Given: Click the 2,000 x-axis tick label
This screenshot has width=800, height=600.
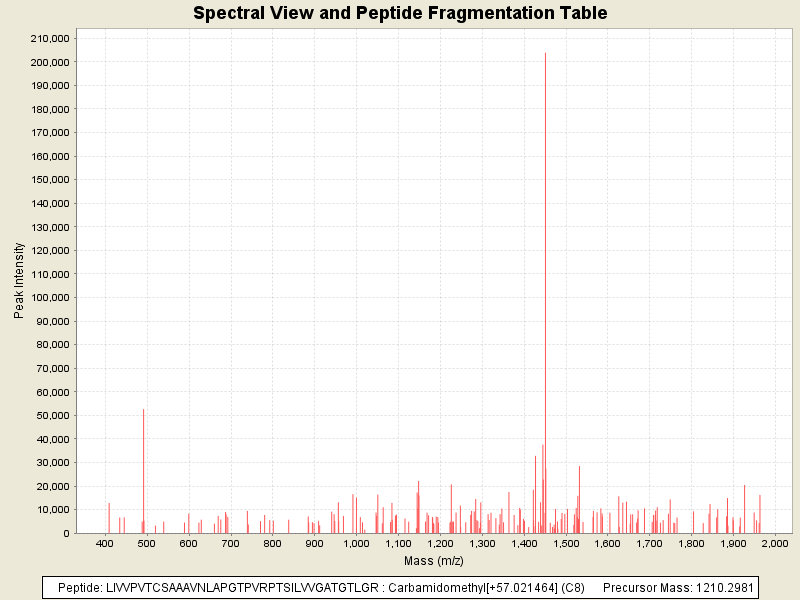Looking at the screenshot, I should [x=775, y=545].
